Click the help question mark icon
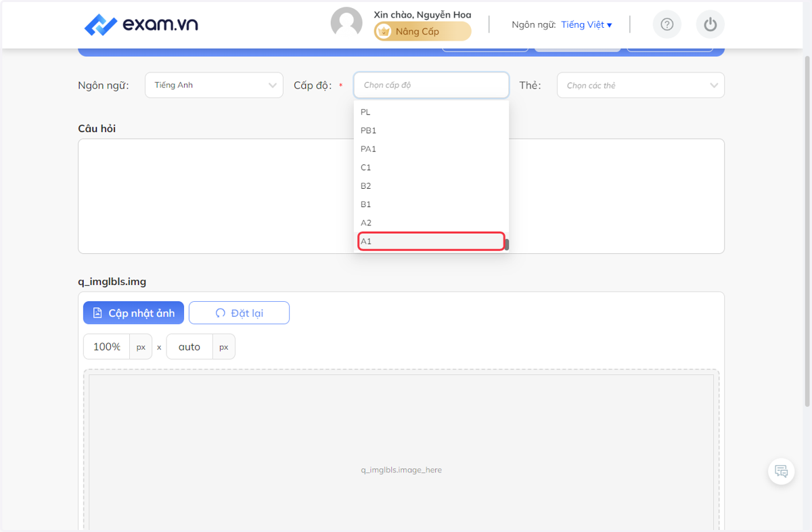 pyautogui.click(x=667, y=25)
